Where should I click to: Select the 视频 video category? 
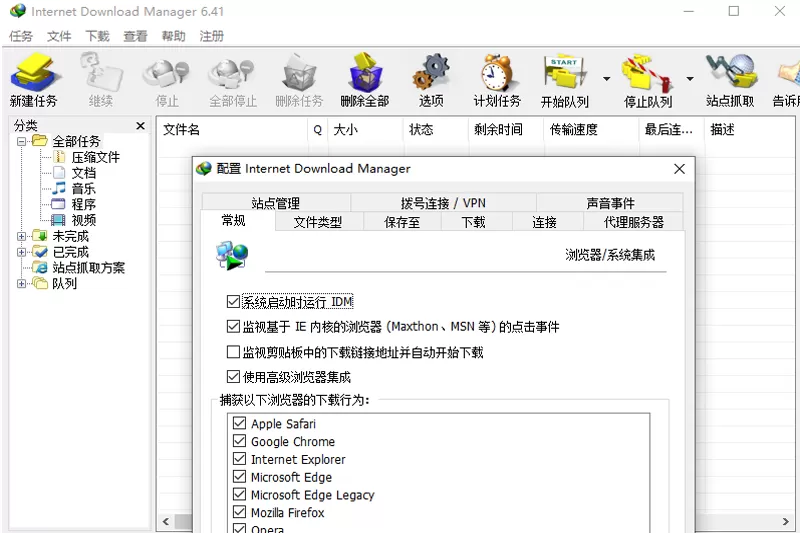pos(84,220)
